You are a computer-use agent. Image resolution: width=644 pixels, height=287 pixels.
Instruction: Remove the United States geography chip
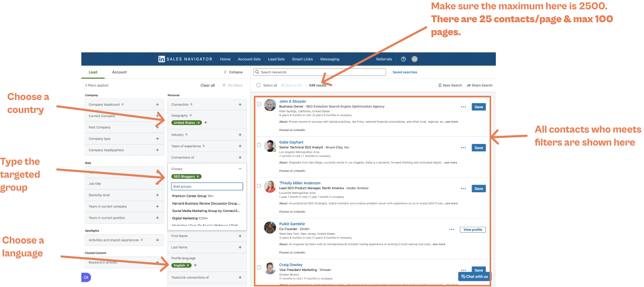(199, 123)
